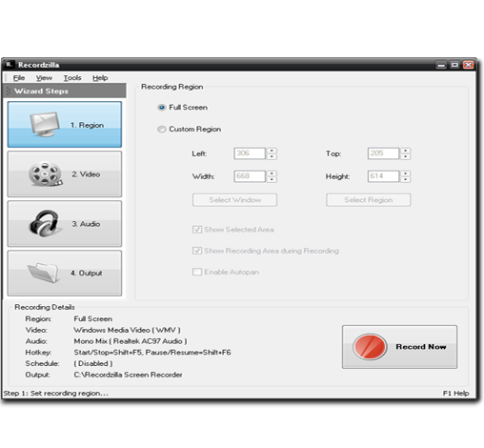Start recording with Record Now button
The height and width of the screenshot is (448, 484).
click(x=399, y=347)
